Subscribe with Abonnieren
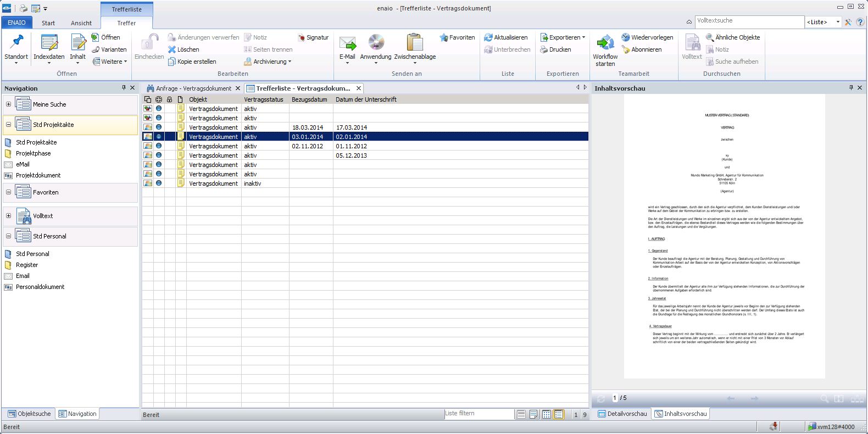 click(x=642, y=49)
